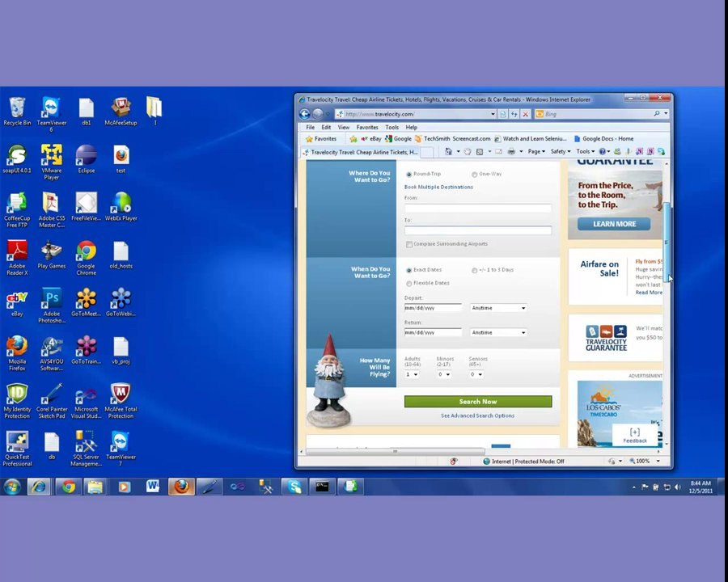This screenshot has width=728, height=582.
Task: Select the Travelocity Travel browser tab
Action: point(362,152)
